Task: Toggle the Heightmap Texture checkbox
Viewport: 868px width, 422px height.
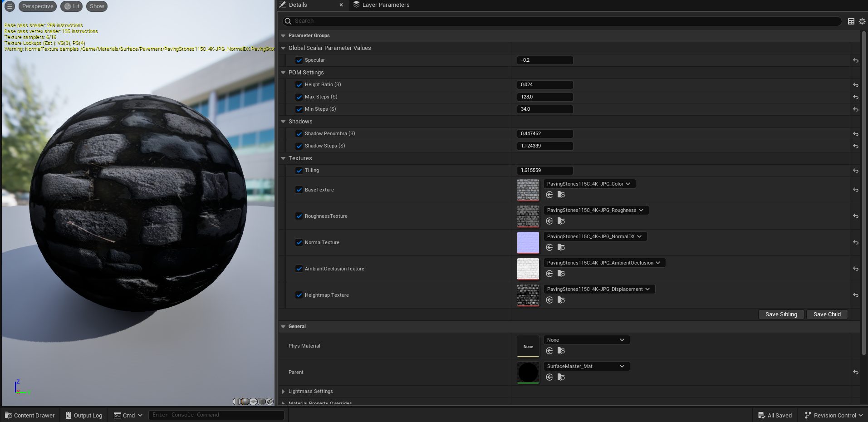Action: (x=299, y=295)
